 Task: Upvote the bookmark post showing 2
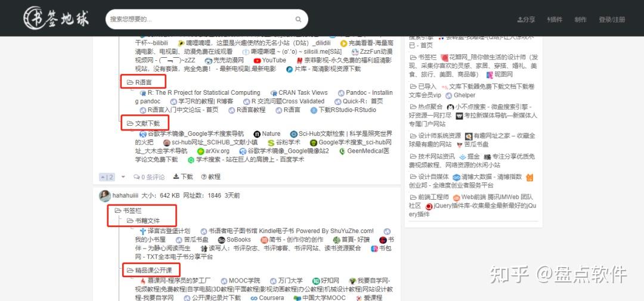(107, 177)
